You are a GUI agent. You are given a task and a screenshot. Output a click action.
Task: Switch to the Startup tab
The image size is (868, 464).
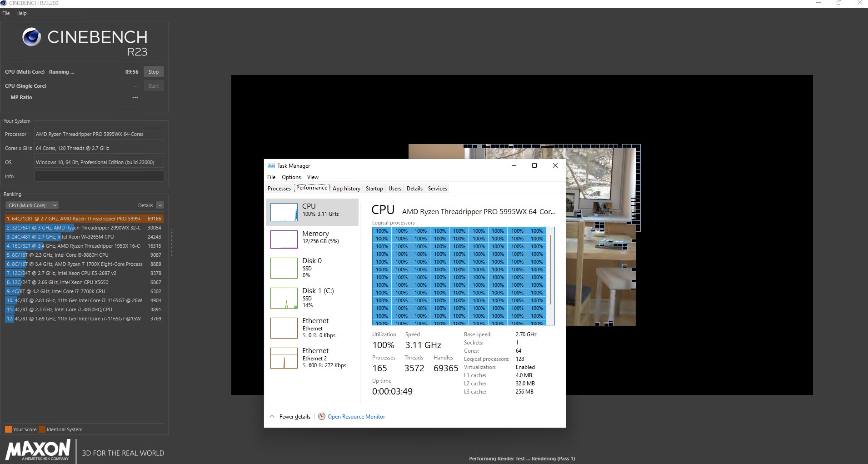(374, 189)
